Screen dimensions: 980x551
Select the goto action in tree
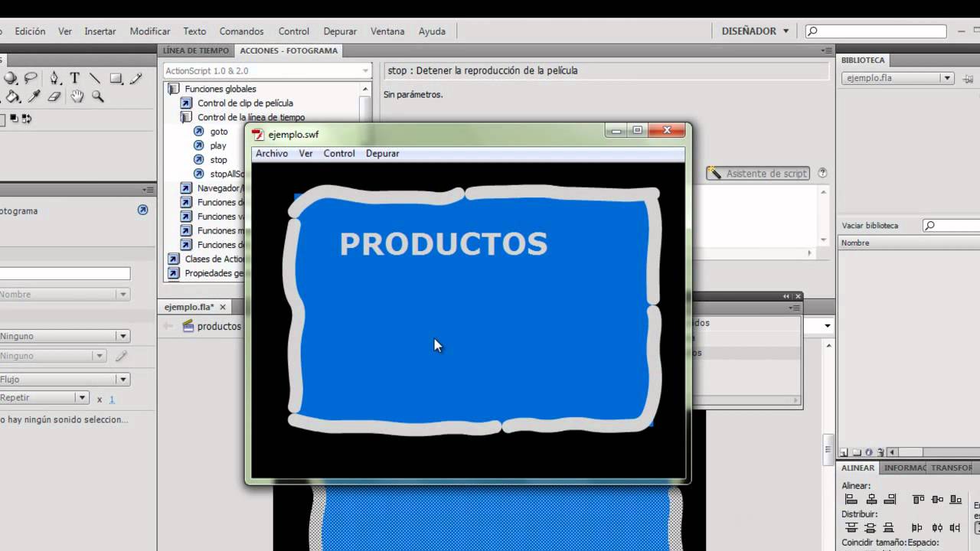pyautogui.click(x=219, y=132)
